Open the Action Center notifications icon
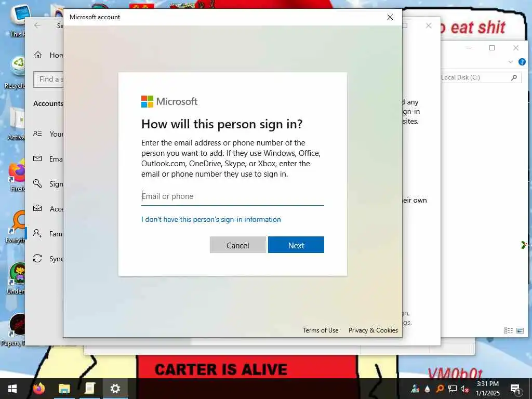 pos(516,389)
